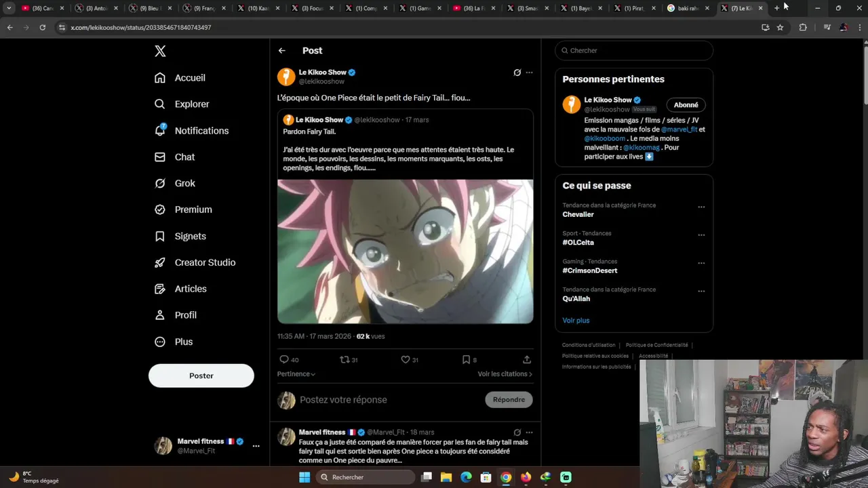Open more options for #CrimsonDesert trend
The height and width of the screenshot is (488, 868).
point(701,264)
